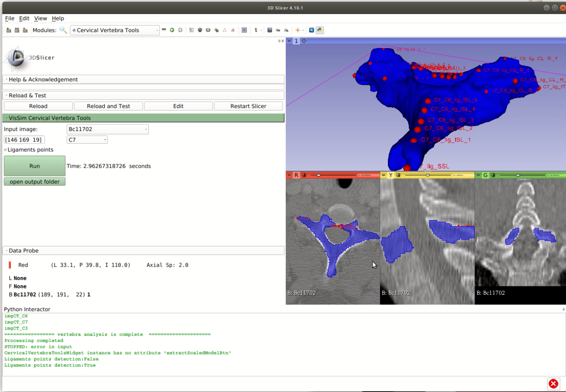Click the module search magnifier icon
Image resolution: width=566 pixels, height=392 pixels.
(63, 30)
